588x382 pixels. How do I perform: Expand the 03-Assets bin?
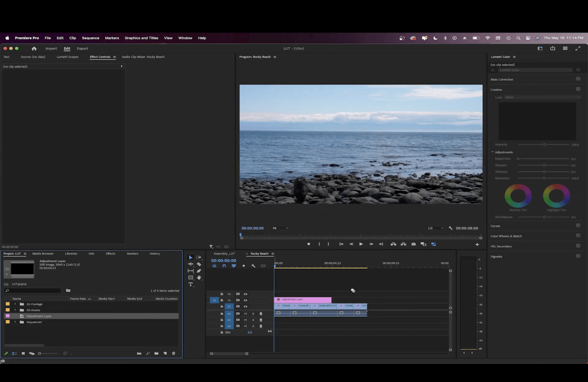coord(15,310)
